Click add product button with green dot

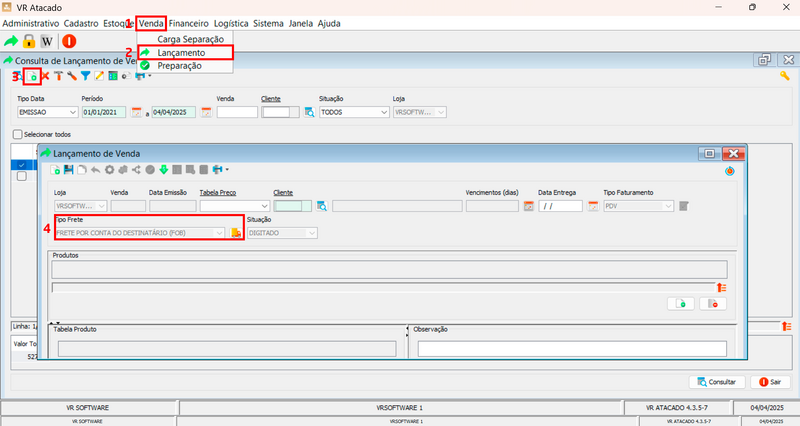pyautogui.click(x=681, y=304)
